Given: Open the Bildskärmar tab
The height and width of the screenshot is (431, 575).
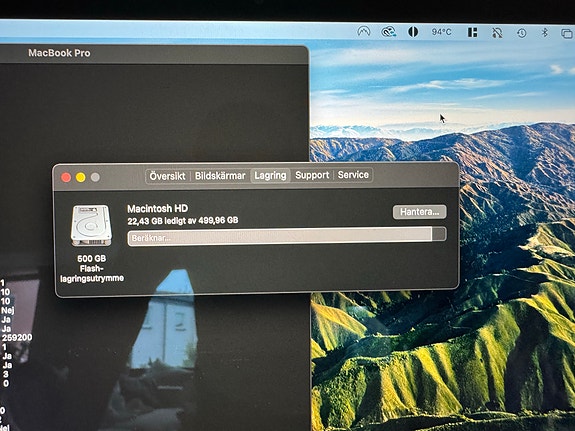Looking at the screenshot, I should 220,175.
